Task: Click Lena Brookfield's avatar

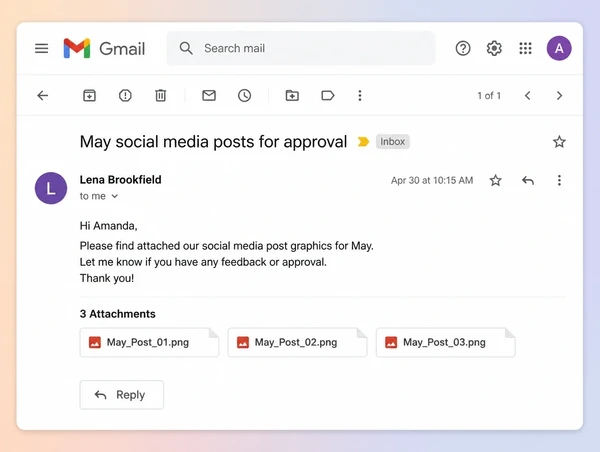Action: [x=51, y=188]
